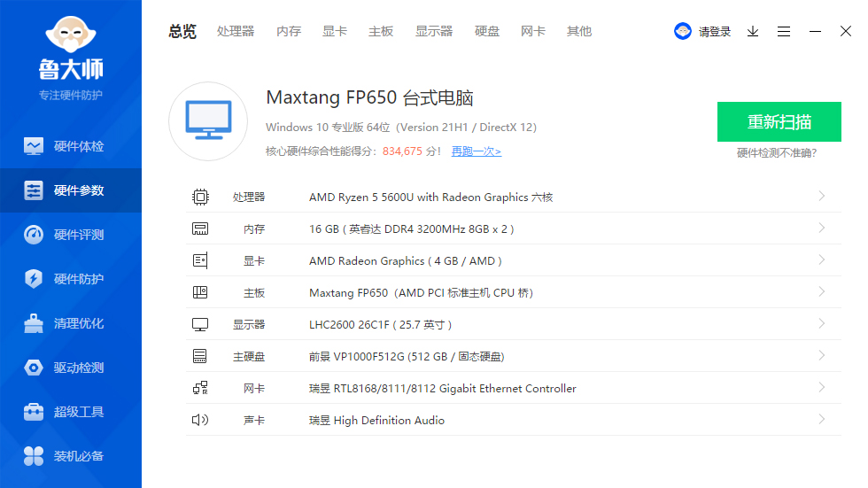Switch to the 总览 tab
The height and width of the screenshot is (488, 868).
pos(182,32)
